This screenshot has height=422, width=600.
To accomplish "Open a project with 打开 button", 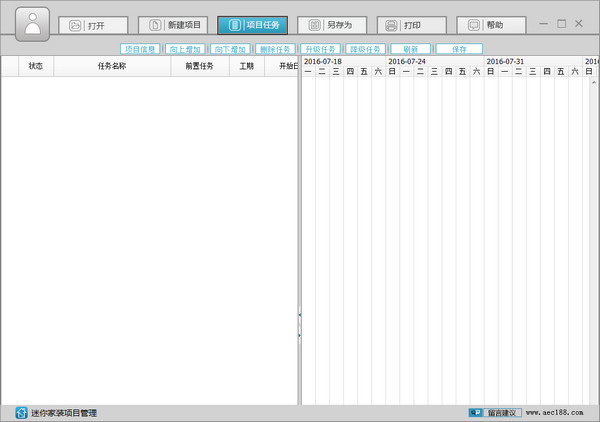I will point(93,25).
